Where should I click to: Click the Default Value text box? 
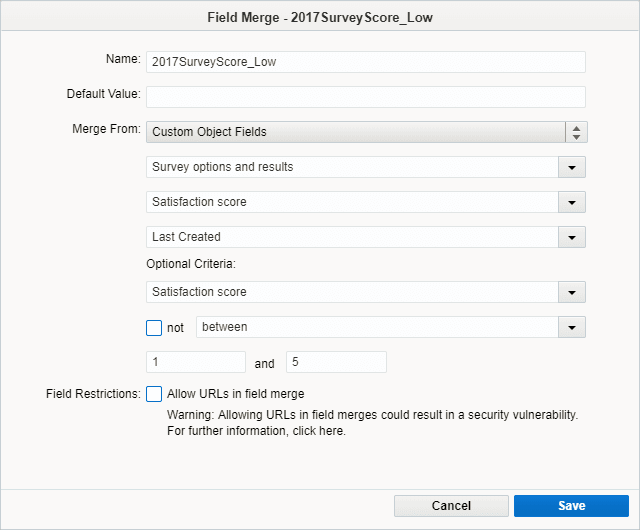point(365,97)
